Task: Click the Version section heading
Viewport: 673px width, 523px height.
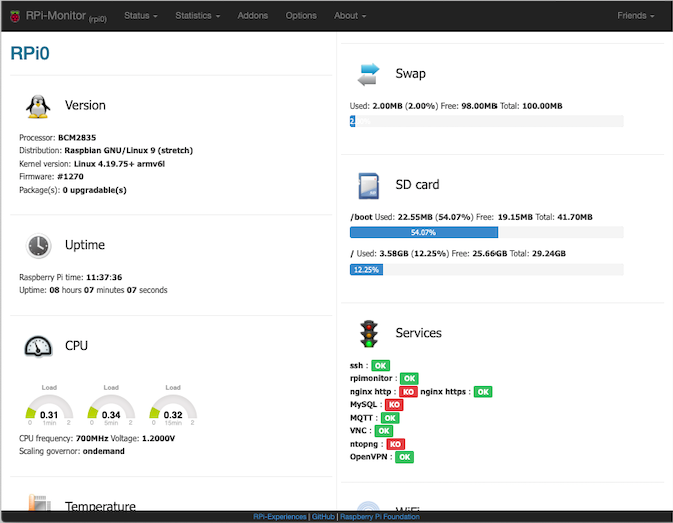Action: (85, 106)
